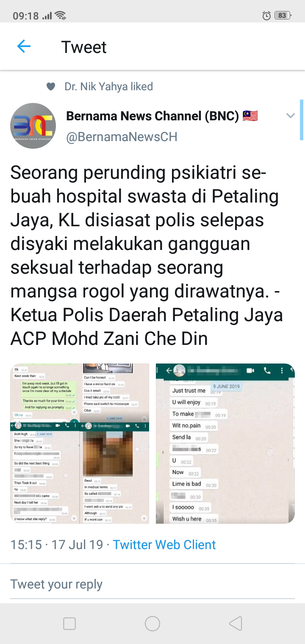This screenshot has width=305, height=644.
Task: Tap the Wi-Fi status bar icon
Action: 61,16
